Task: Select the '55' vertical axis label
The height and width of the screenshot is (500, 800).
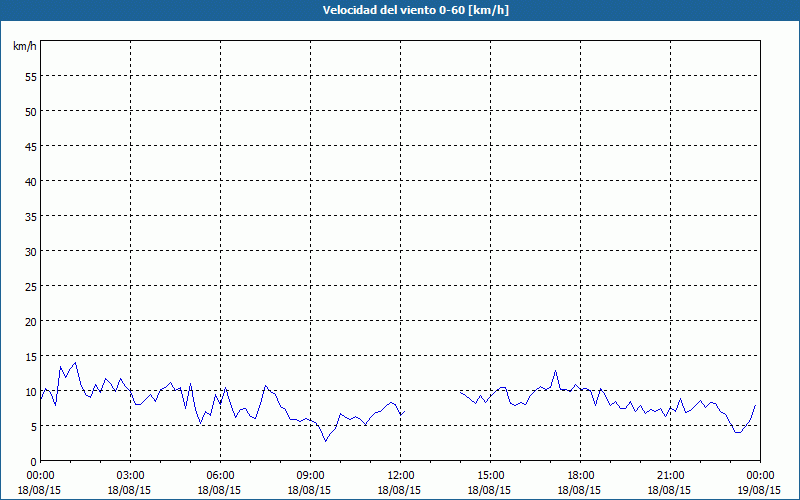Action: coord(30,77)
